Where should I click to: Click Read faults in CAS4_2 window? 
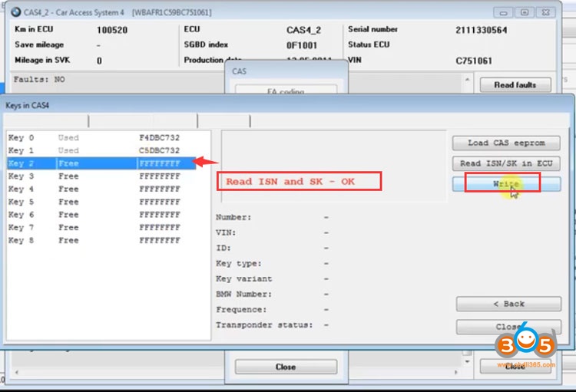(x=515, y=85)
